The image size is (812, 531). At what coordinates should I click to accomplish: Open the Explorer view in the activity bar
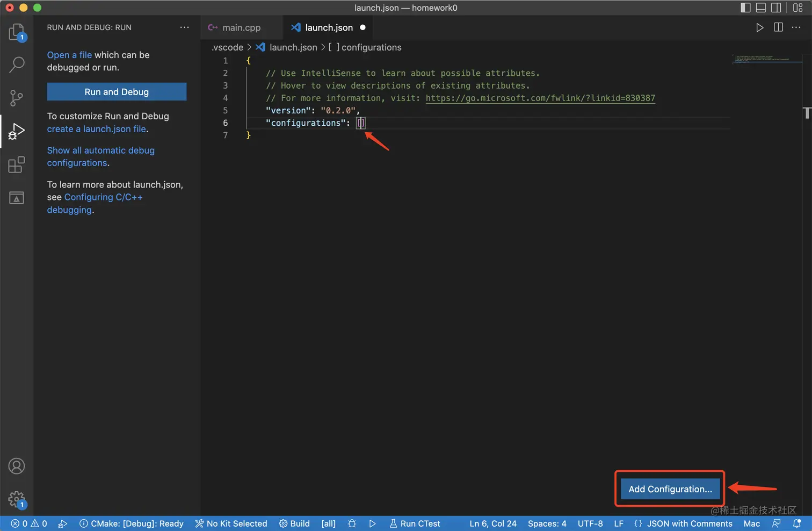[x=17, y=32]
